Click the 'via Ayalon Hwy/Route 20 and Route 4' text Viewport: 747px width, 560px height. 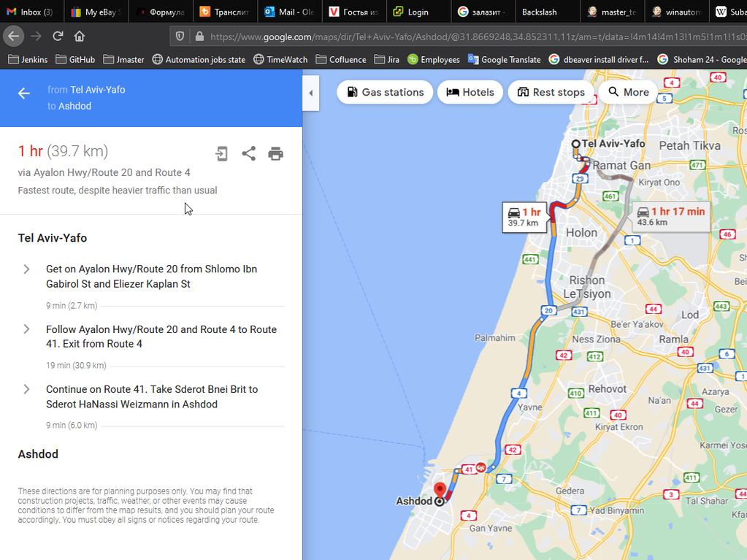coord(104,172)
